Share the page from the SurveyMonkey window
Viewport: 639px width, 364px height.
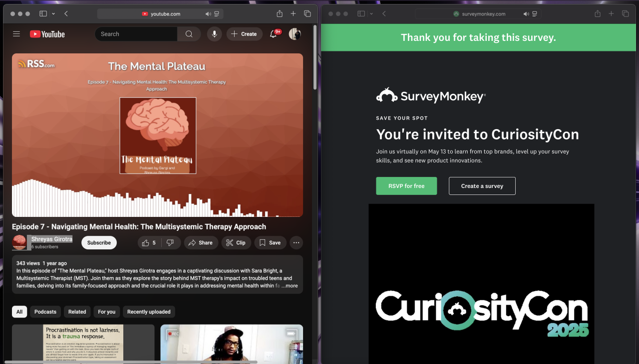coord(598,14)
